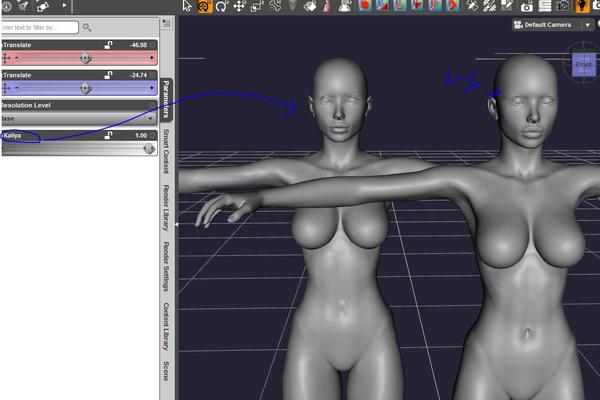Toggle the orange light bulb preview lights icon
The height and width of the screenshot is (400, 600).
(582, 6)
